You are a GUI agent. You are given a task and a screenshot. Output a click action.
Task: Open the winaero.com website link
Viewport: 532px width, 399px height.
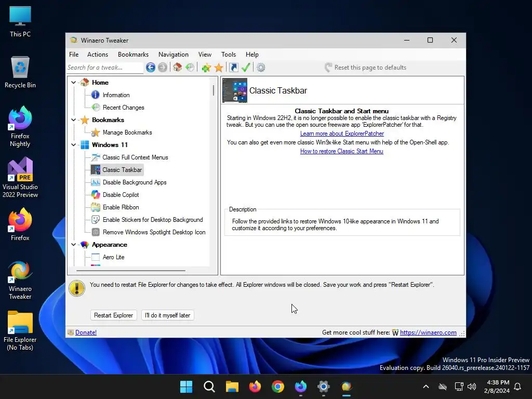428,332
